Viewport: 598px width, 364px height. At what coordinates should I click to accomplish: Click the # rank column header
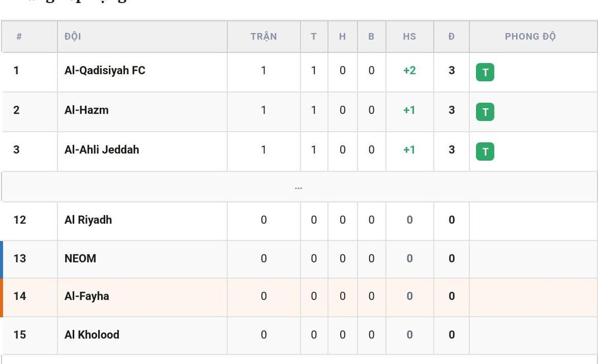(19, 36)
